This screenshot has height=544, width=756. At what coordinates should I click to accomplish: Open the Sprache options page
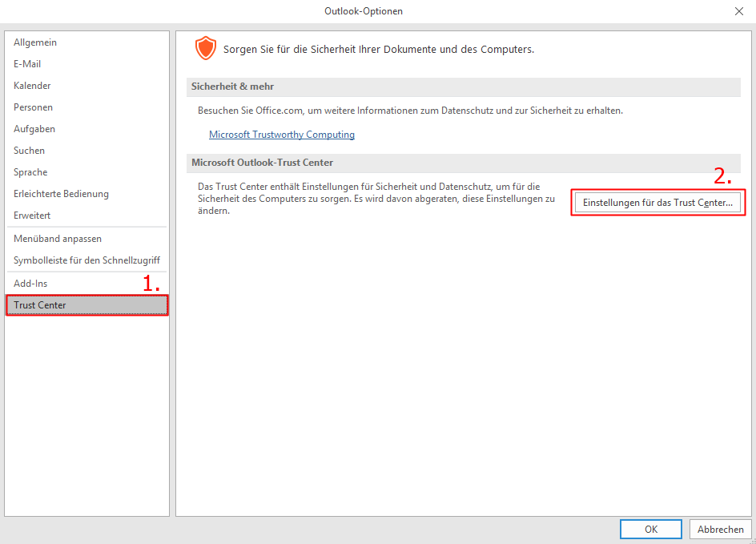click(x=30, y=172)
